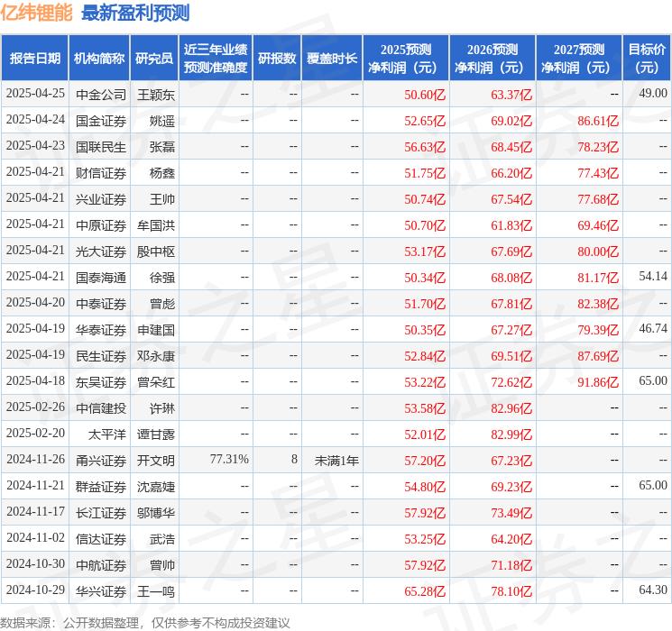Select the 报告日期 column header

pos(34,59)
